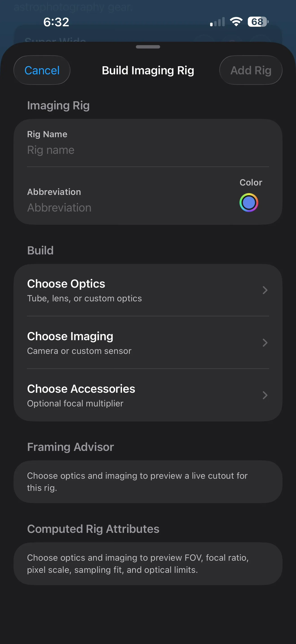Tap the Color label above swatch
The width and height of the screenshot is (296, 644).
pos(250,183)
